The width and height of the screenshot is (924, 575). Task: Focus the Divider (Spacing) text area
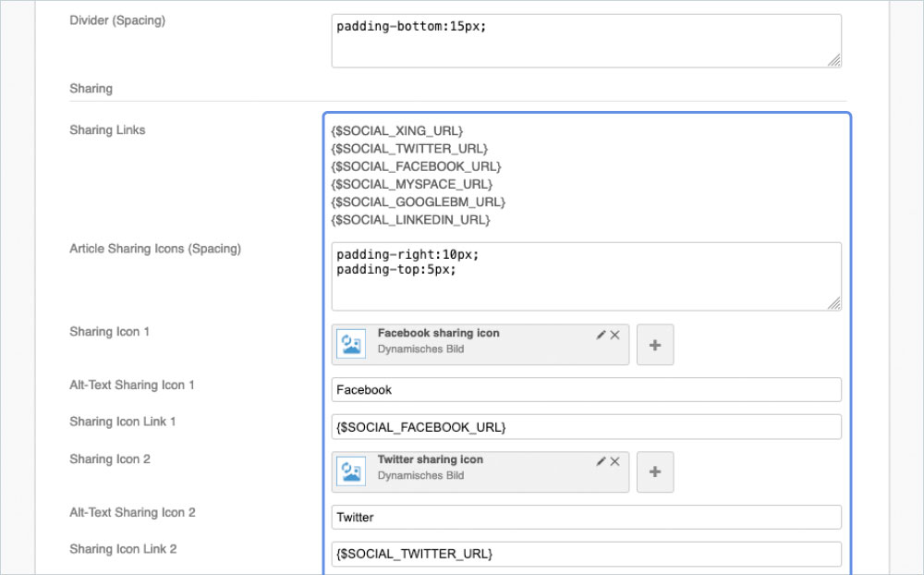pyautogui.click(x=587, y=41)
